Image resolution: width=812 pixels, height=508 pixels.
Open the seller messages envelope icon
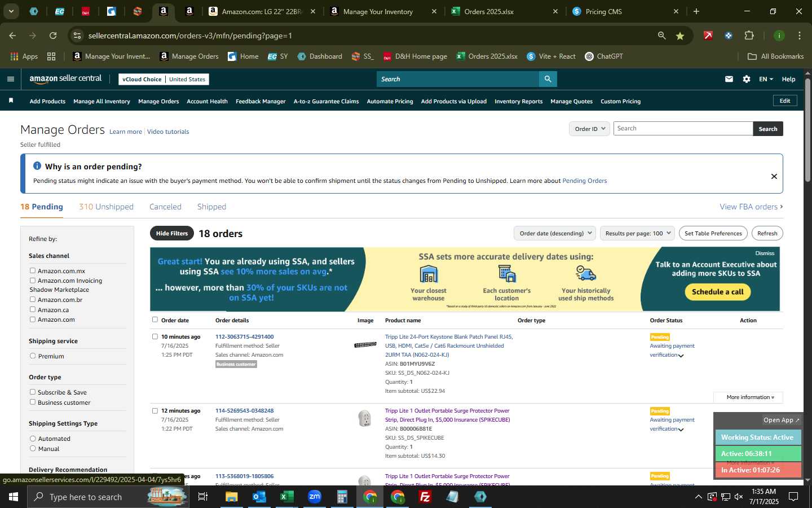(x=729, y=79)
